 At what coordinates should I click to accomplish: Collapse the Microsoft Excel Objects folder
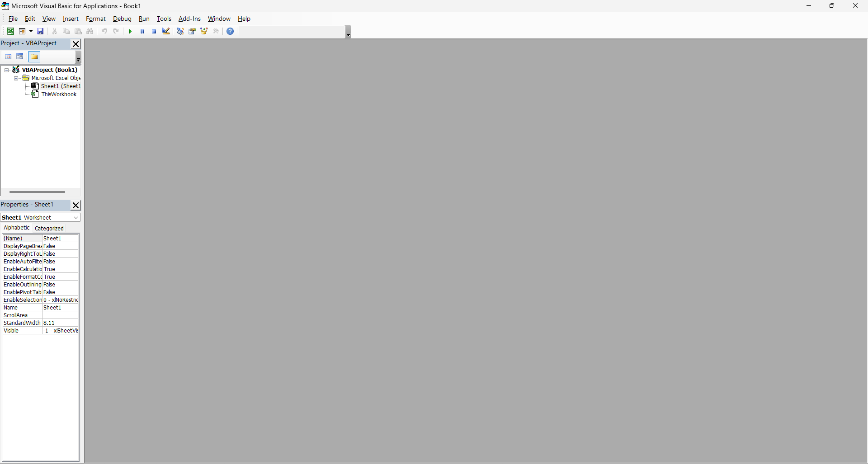(16, 78)
